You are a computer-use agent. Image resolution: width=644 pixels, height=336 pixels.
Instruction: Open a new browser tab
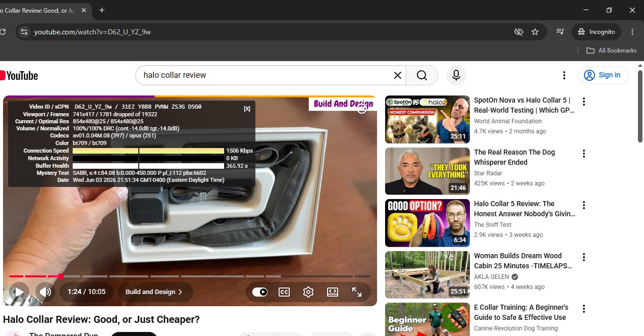pos(102,10)
